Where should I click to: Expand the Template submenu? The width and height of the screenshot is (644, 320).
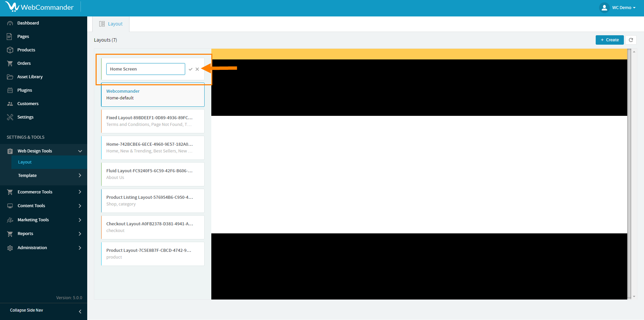tap(80, 176)
